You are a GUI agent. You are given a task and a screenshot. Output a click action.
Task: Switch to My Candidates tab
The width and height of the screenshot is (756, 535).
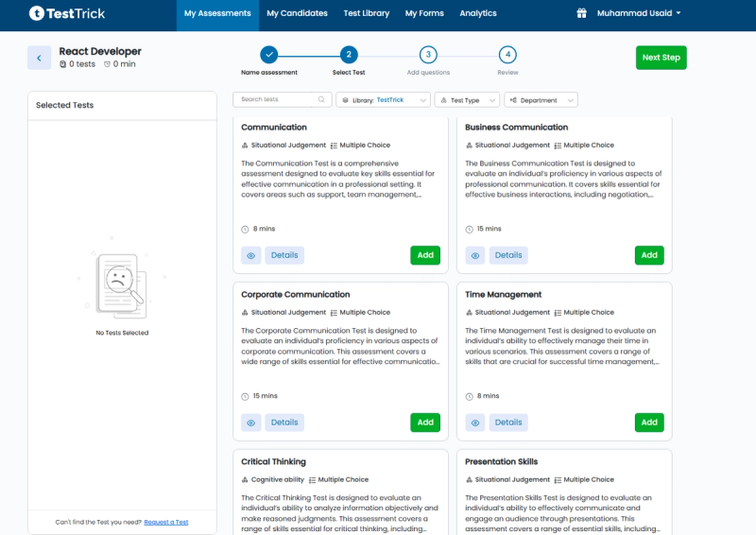tap(297, 13)
